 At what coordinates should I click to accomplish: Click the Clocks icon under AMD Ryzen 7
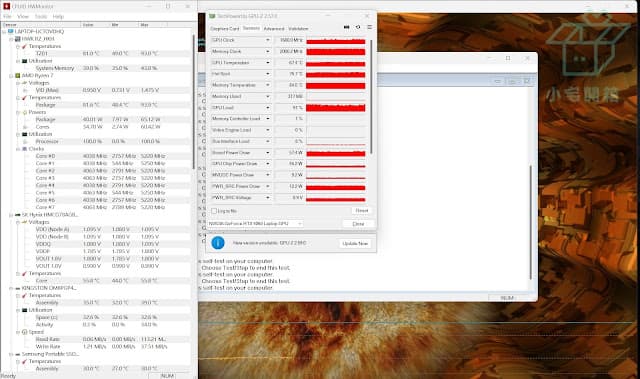coord(24,149)
